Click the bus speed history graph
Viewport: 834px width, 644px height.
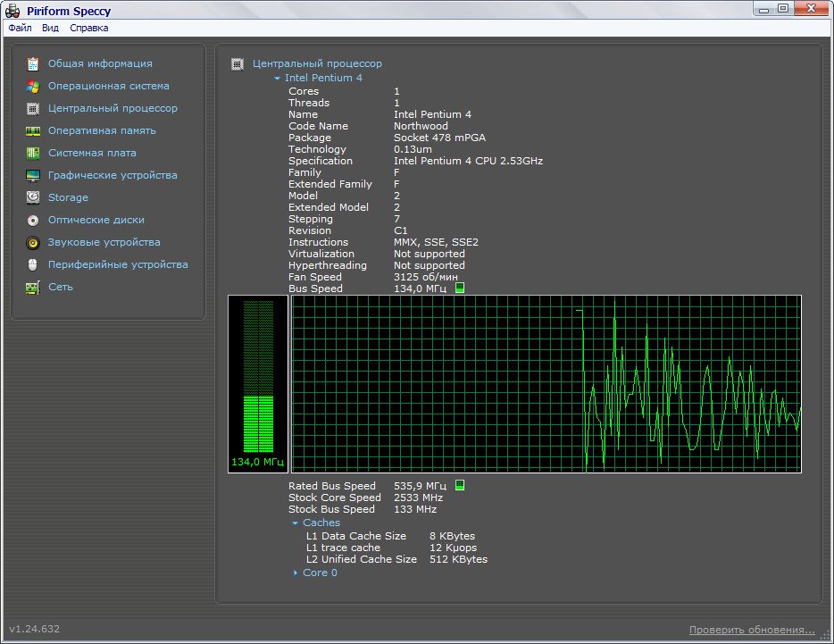(x=546, y=384)
